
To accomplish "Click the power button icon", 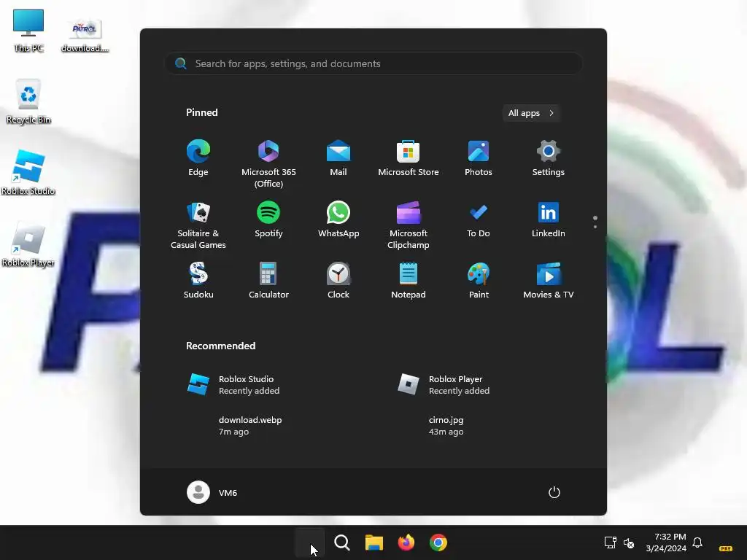I will pos(554,492).
